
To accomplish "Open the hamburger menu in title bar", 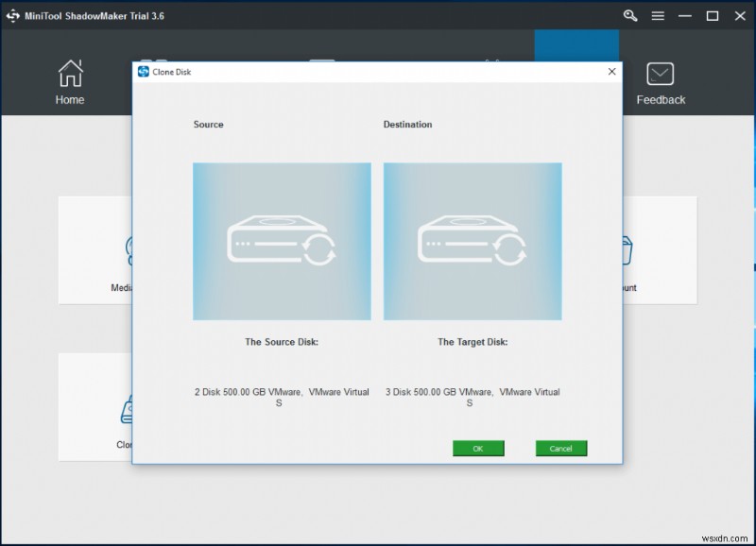I will [x=658, y=16].
